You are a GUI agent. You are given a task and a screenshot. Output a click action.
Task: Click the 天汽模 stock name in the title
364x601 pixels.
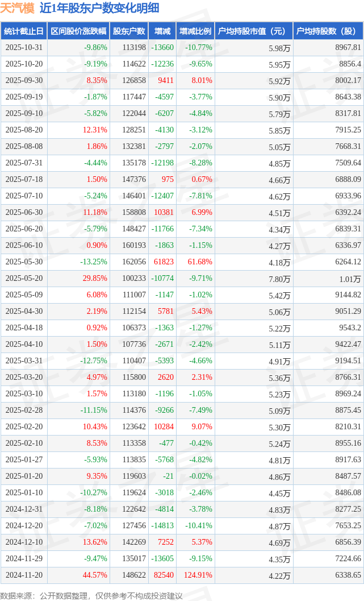coord(17,8)
